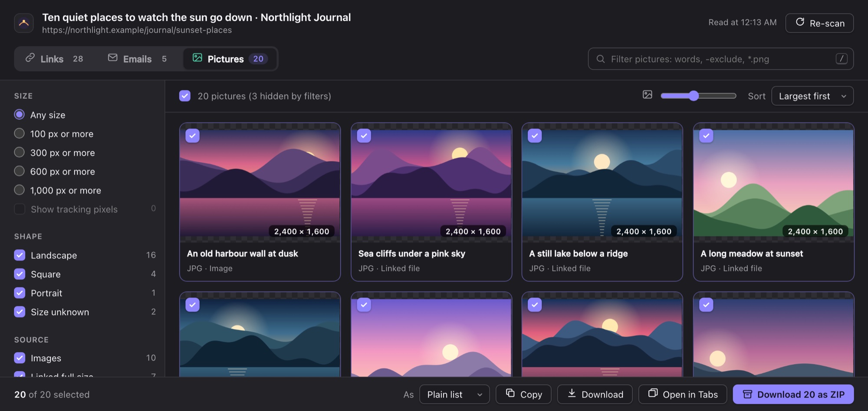868x411 pixels.
Task: Click the Northlight app logo icon
Action: coord(24,23)
